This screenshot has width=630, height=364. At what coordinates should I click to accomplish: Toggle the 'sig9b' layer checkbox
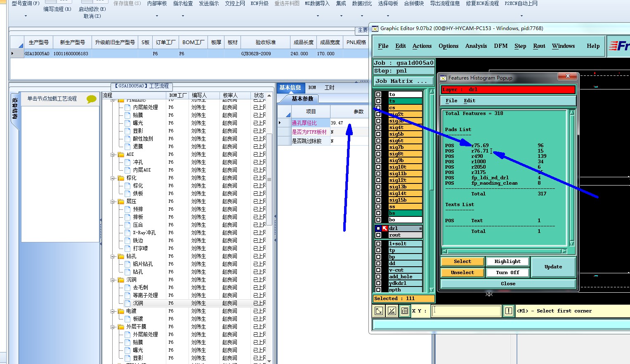(378, 160)
